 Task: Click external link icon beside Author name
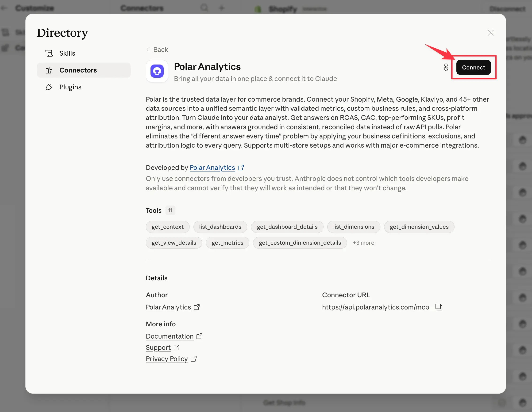click(x=197, y=307)
